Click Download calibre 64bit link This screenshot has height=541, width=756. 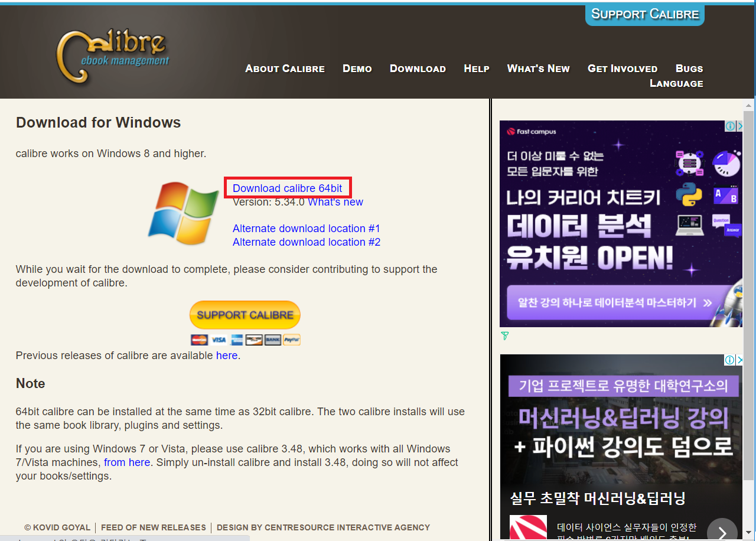(288, 188)
